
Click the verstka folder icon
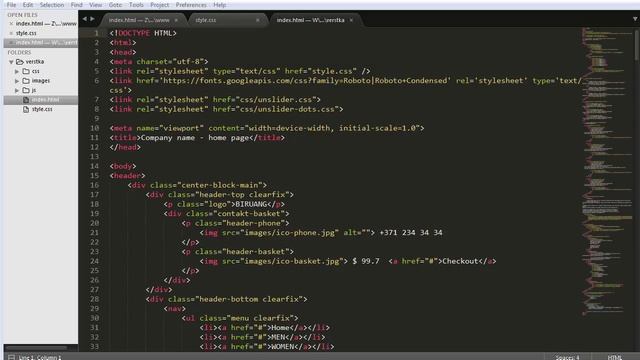pos(20,62)
